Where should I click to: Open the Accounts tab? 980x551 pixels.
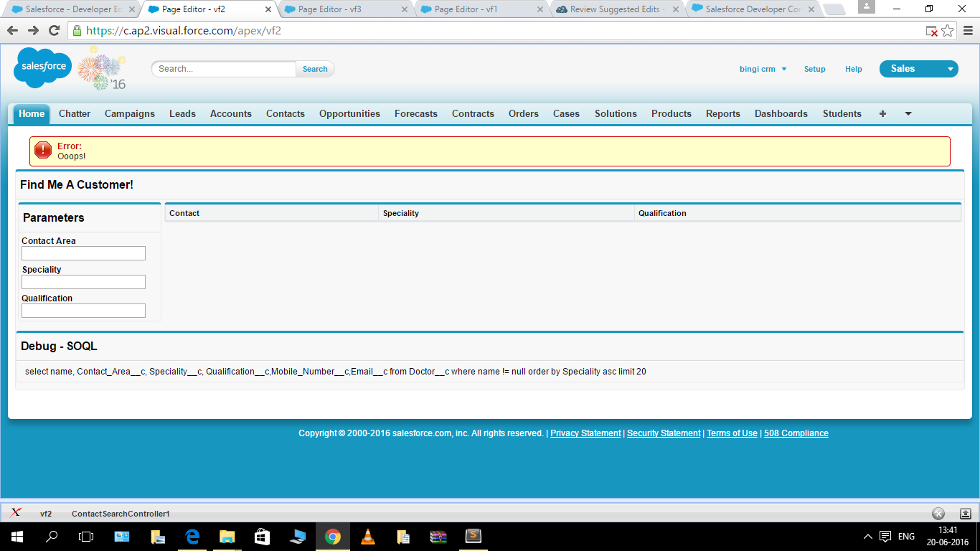[x=231, y=113]
